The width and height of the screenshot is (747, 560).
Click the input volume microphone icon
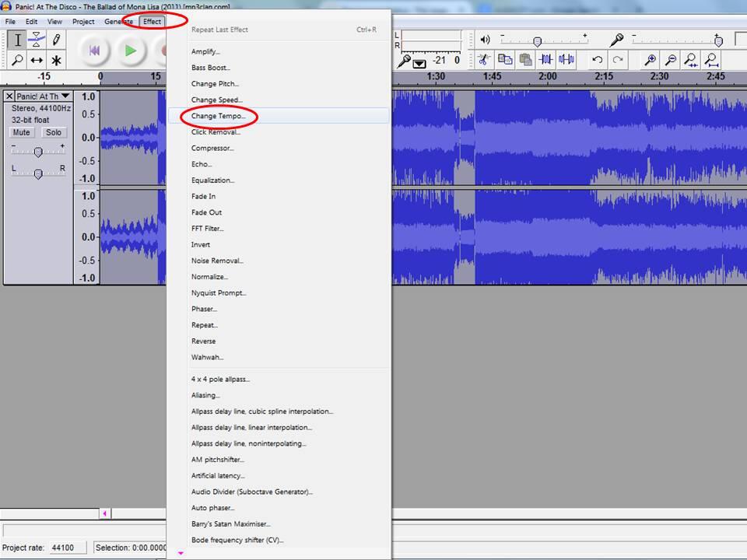pos(616,40)
